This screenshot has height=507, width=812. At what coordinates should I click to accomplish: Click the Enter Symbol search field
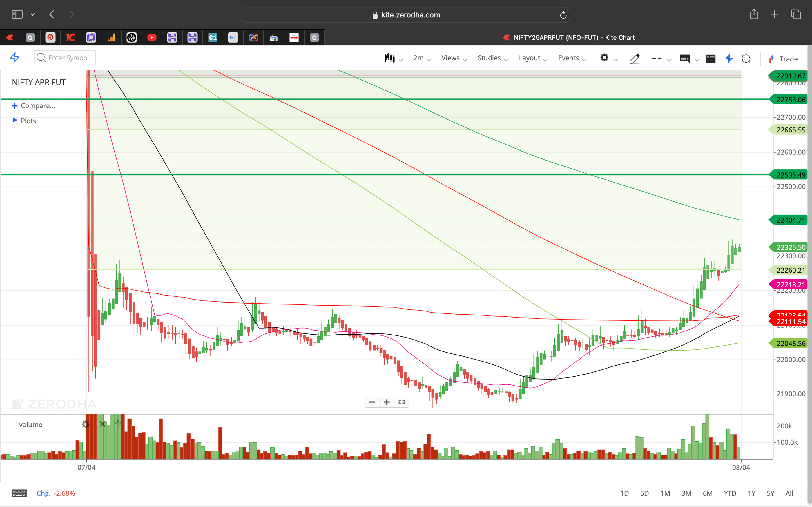(x=68, y=58)
